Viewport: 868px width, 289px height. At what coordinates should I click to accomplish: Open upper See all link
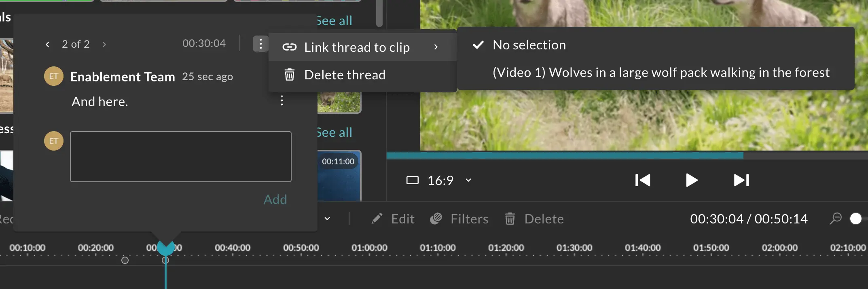pyautogui.click(x=334, y=21)
